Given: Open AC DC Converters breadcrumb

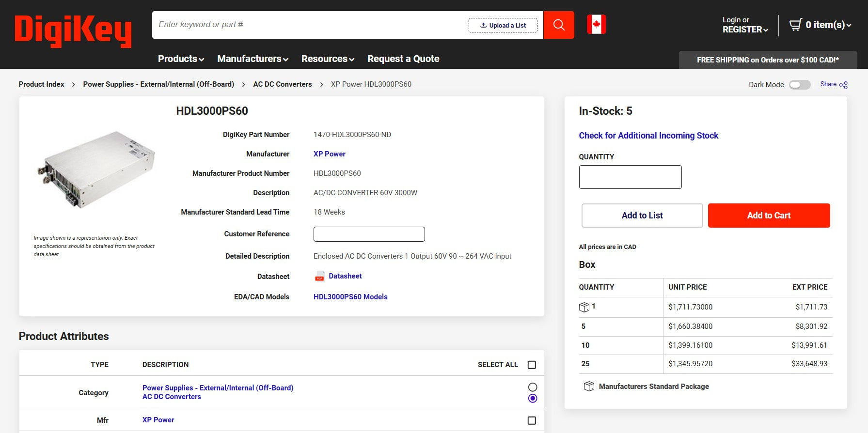Looking at the screenshot, I should coord(283,84).
